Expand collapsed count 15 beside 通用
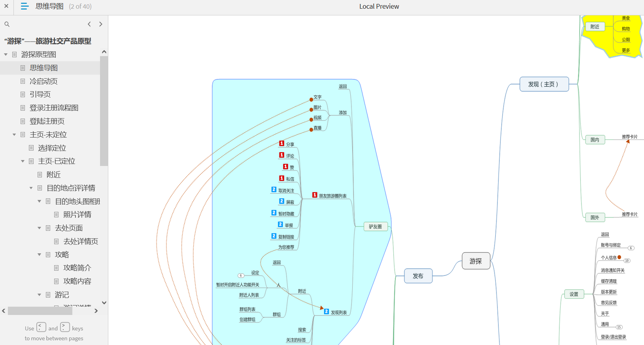The image size is (644, 345). pos(619,327)
